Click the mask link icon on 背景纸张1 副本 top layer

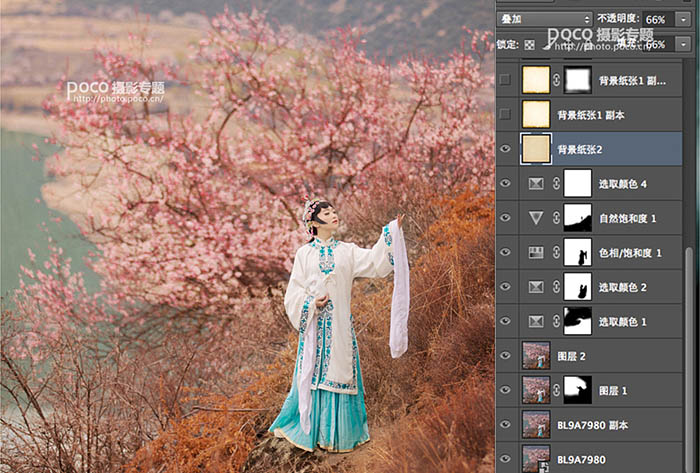coord(556,79)
